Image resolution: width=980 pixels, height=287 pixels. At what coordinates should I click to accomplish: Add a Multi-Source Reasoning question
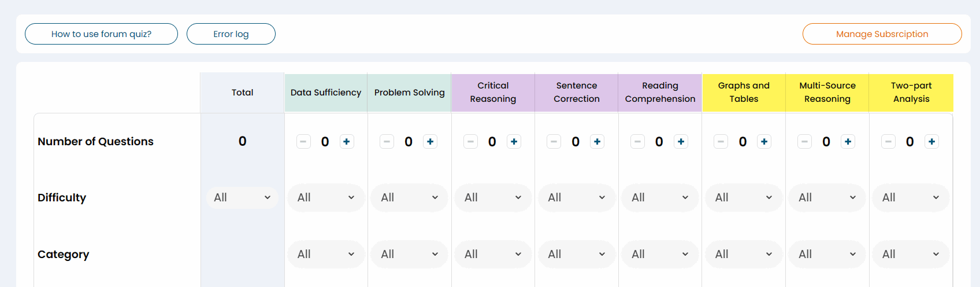(848, 142)
